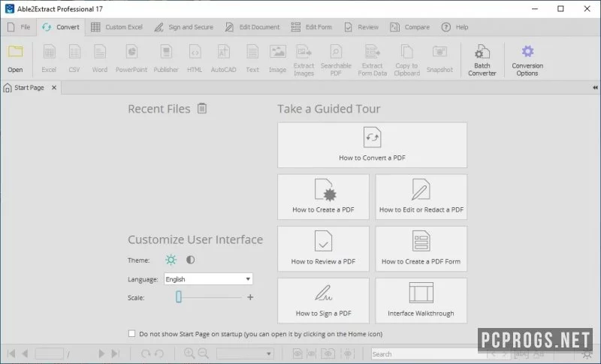The image size is (601, 364).
Task: Open a file with the Open folder icon
Action: click(15, 52)
